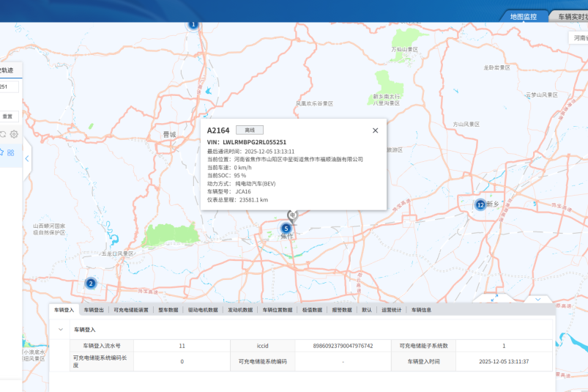Collapse the bottom data panel with chevron
588x392 pixels.
click(537, 300)
